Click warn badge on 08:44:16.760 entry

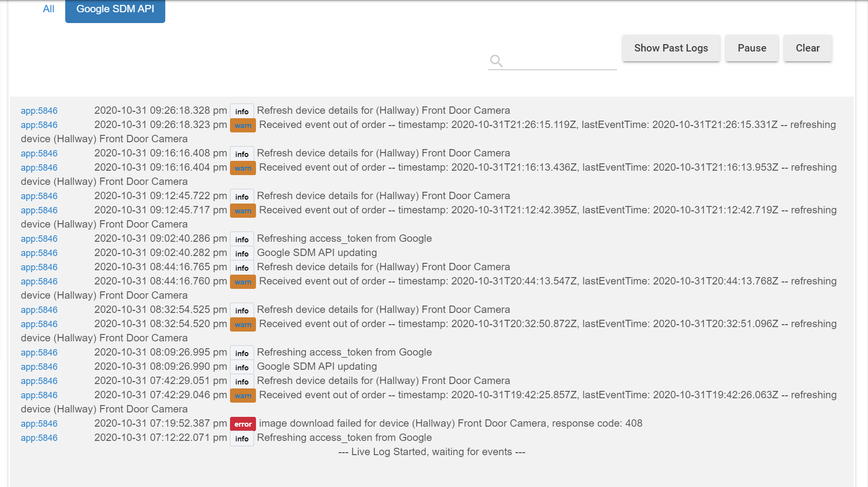[243, 282]
